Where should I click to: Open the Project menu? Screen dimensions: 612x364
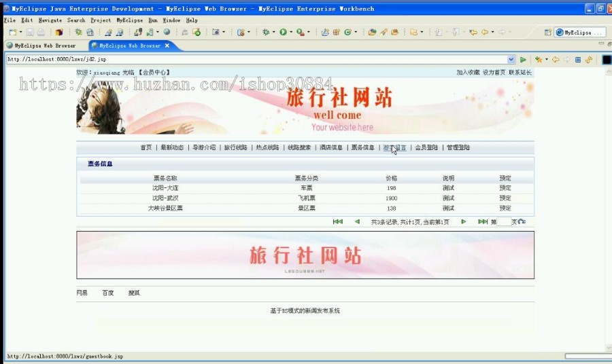(101, 20)
